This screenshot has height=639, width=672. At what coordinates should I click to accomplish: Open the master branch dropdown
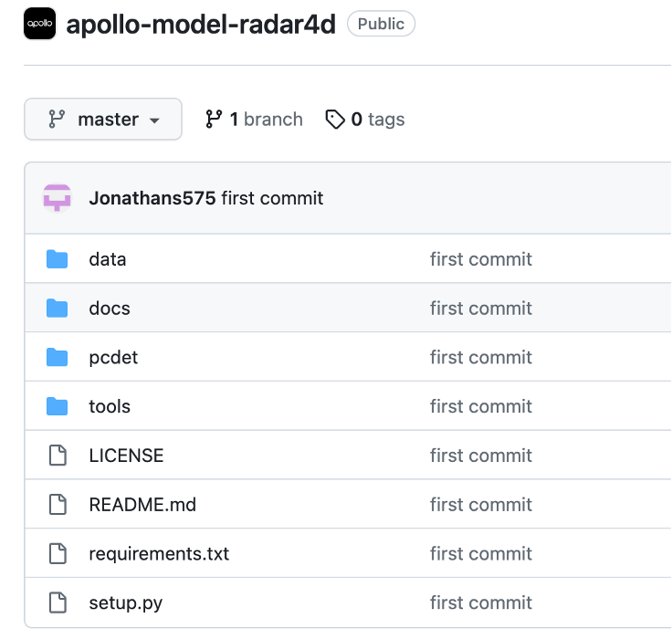point(103,120)
